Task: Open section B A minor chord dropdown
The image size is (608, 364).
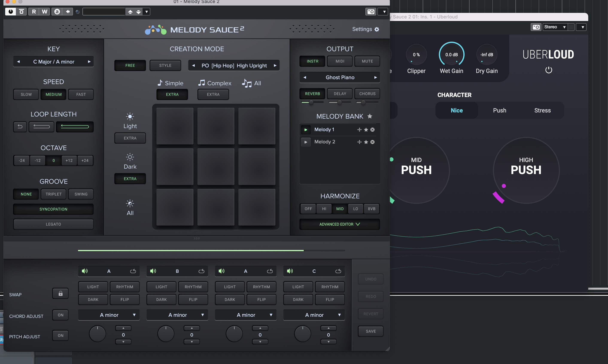Action: tap(177, 315)
